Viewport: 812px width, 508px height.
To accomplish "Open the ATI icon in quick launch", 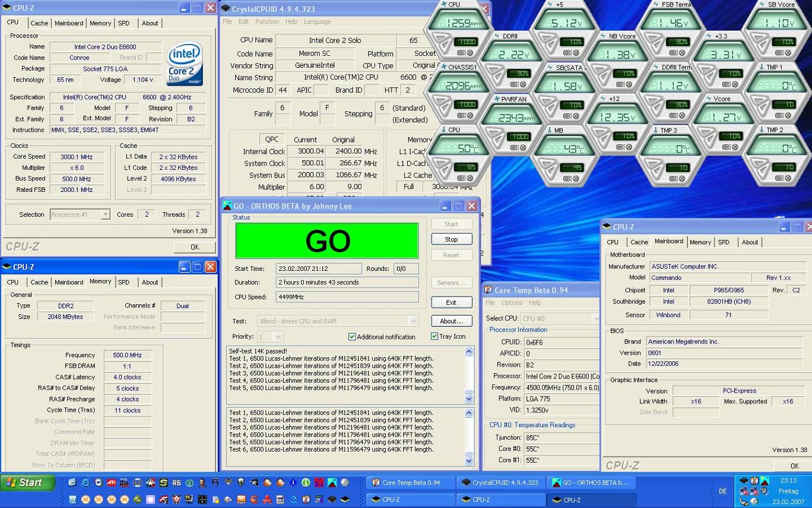I will pyautogui.click(x=112, y=482).
